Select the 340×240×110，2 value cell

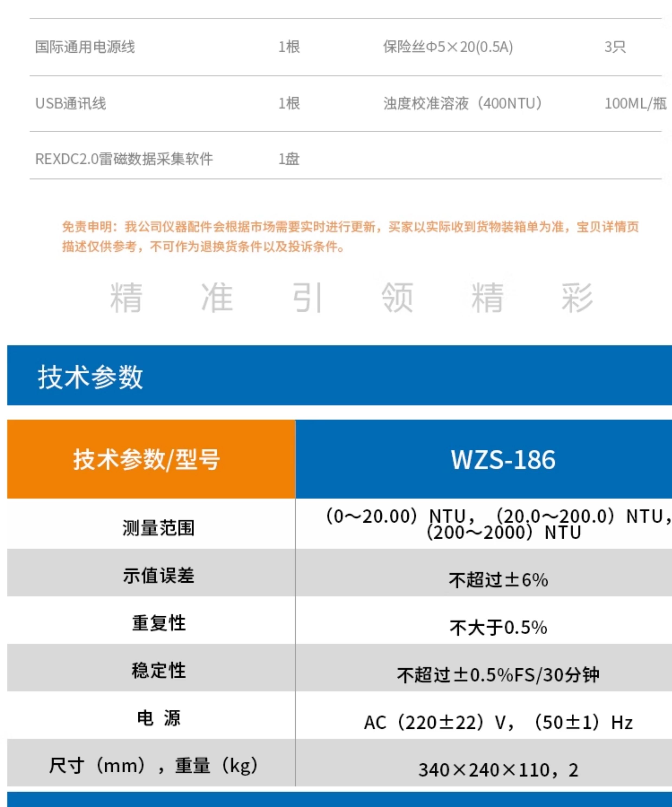tap(484, 770)
